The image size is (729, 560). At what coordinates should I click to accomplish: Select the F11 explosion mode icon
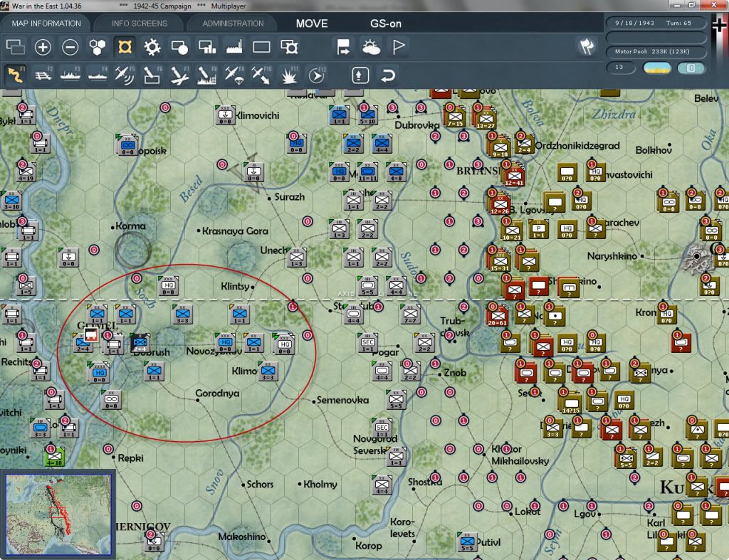tap(289, 75)
